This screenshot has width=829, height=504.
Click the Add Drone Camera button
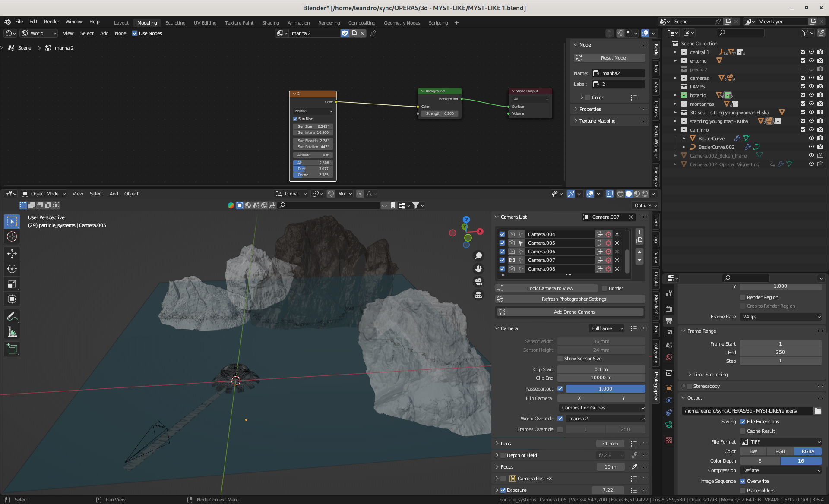click(574, 312)
